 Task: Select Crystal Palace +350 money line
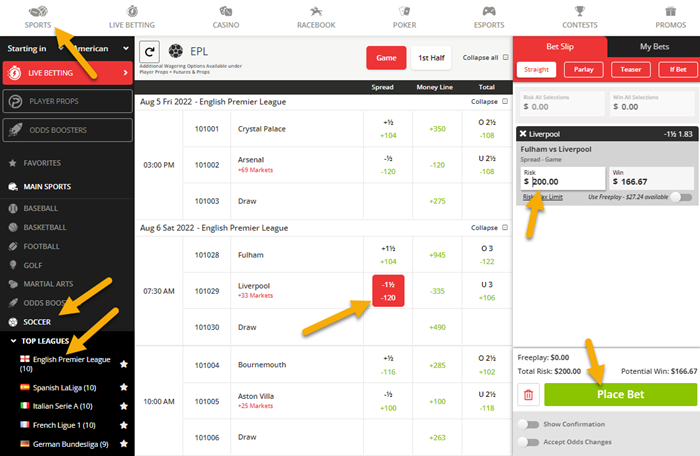(437, 129)
